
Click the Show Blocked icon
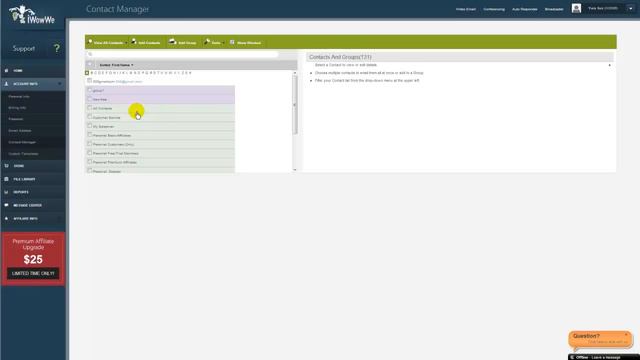pyautogui.click(x=232, y=42)
